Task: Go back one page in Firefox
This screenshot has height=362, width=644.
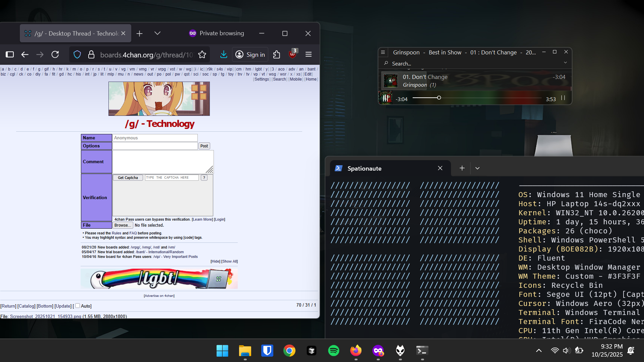Action: [25, 54]
